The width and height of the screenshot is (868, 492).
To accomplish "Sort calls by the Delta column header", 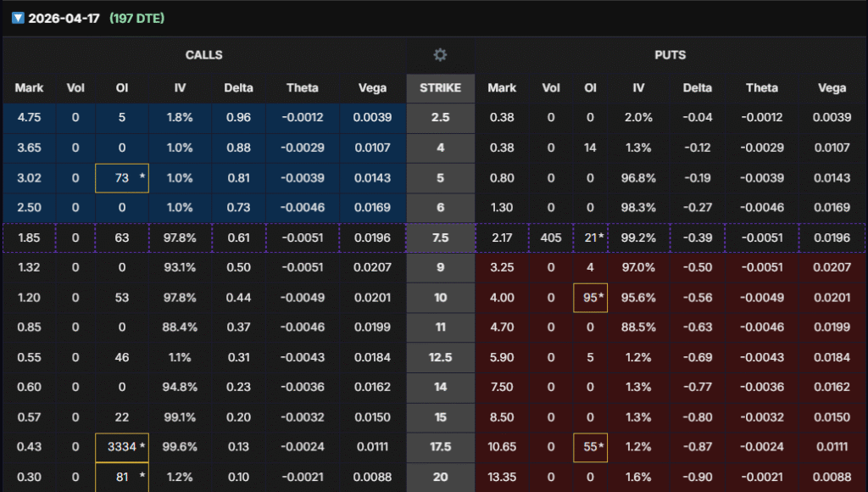I will (238, 87).
